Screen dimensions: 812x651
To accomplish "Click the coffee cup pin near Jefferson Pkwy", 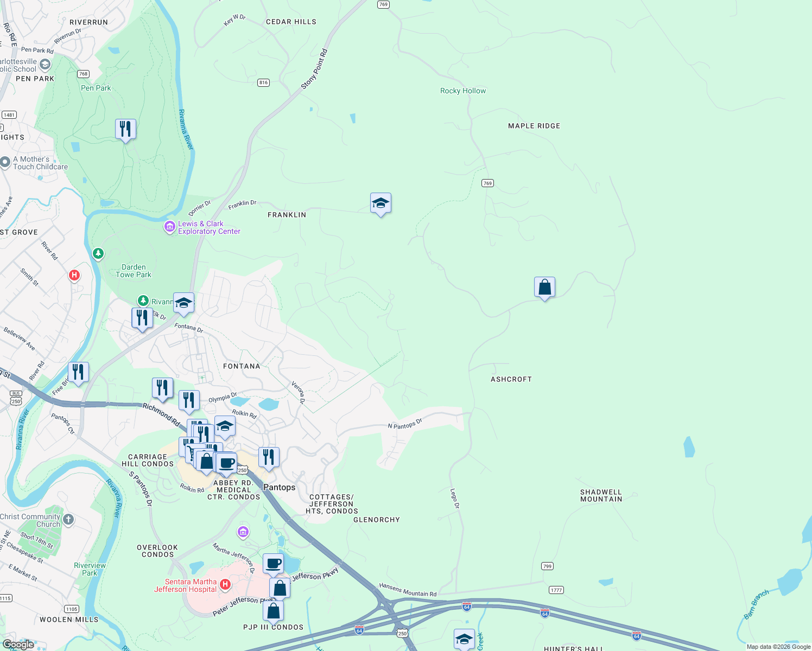I will pyautogui.click(x=273, y=564).
